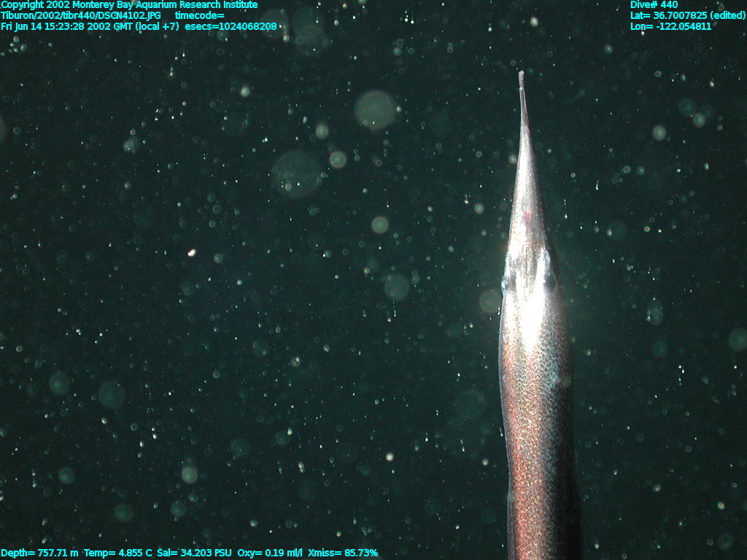The width and height of the screenshot is (747, 560).
Task: Click the 'Sal= 34.203 PSU' reading
Action: pyautogui.click(x=194, y=553)
